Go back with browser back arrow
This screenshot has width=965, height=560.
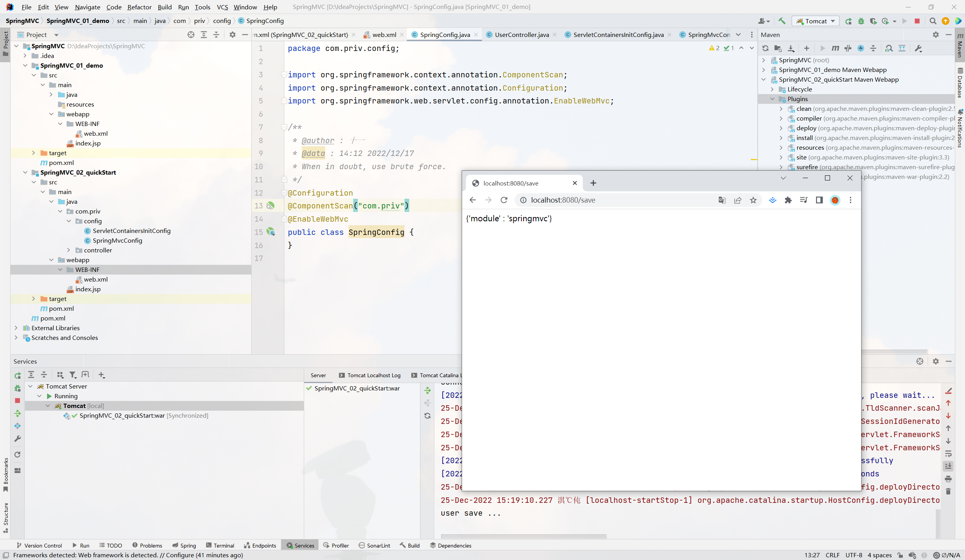click(x=473, y=200)
